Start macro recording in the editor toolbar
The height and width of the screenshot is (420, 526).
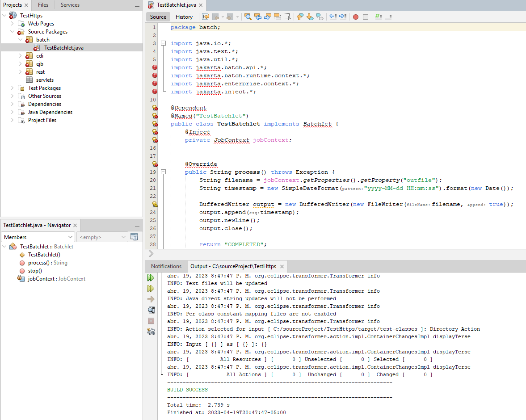point(355,17)
